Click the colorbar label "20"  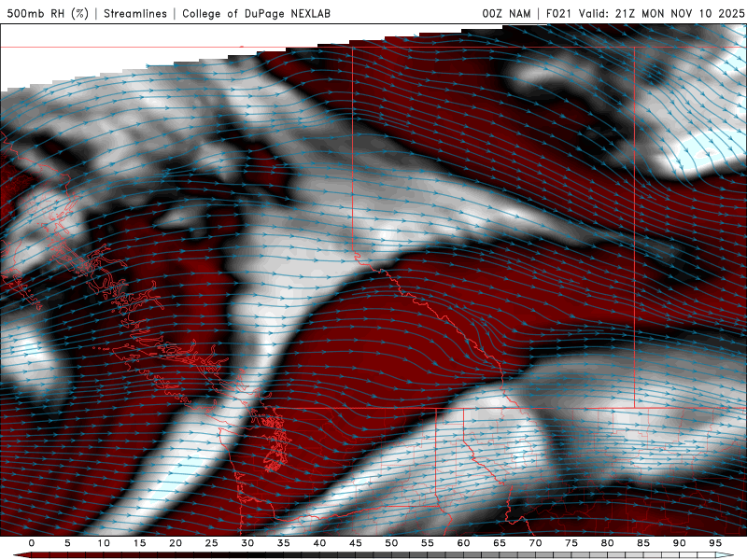(176, 543)
